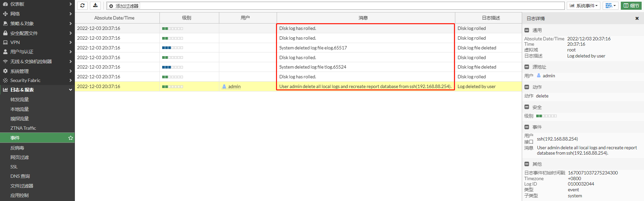Click 添加过滤器 in the filter bar
Viewport: 644px width, 201px height.
pyautogui.click(x=127, y=6)
